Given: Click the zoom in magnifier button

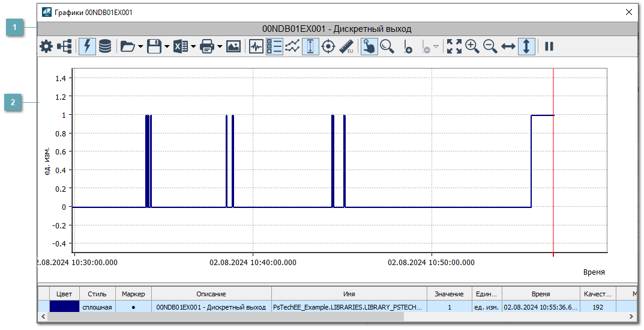Looking at the screenshot, I should pyautogui.click(x=472, y=46).
